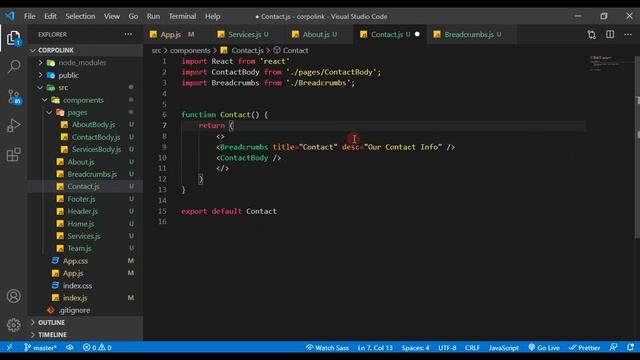Click the Explorer more actions ellipsis
The width and height of the screenshot is (640, 360).
[128, 34]
